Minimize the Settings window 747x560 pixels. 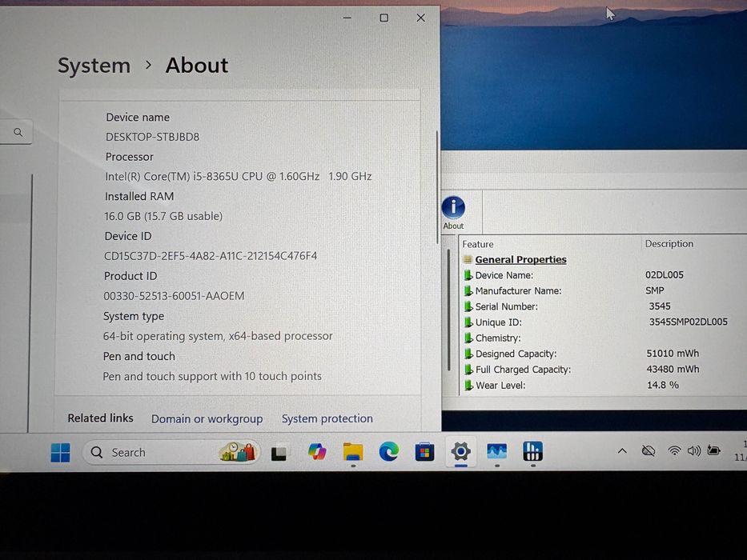(x=347, y=18)
